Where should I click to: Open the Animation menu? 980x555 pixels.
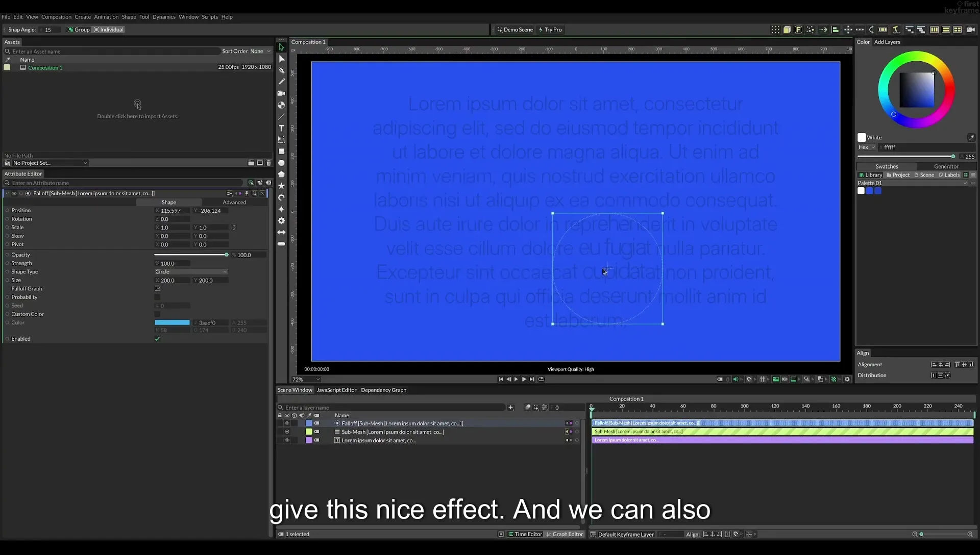pyautogui.click(x=106, y=17)
